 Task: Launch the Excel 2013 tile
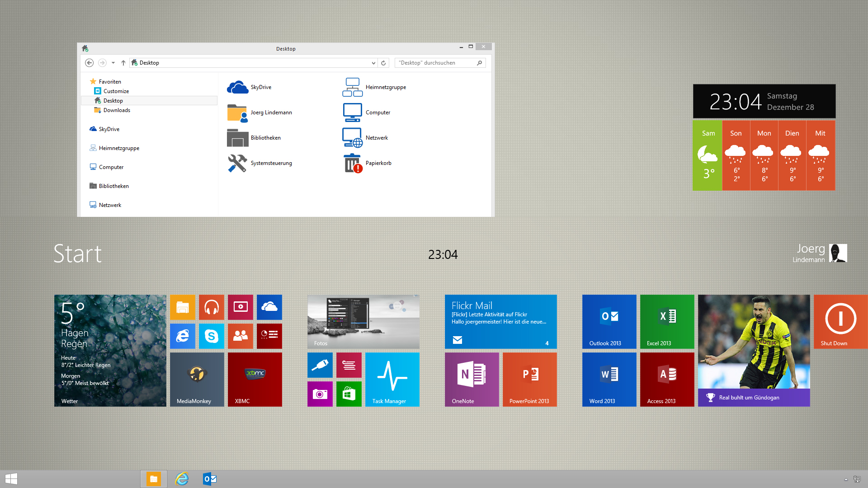(667, 322)
